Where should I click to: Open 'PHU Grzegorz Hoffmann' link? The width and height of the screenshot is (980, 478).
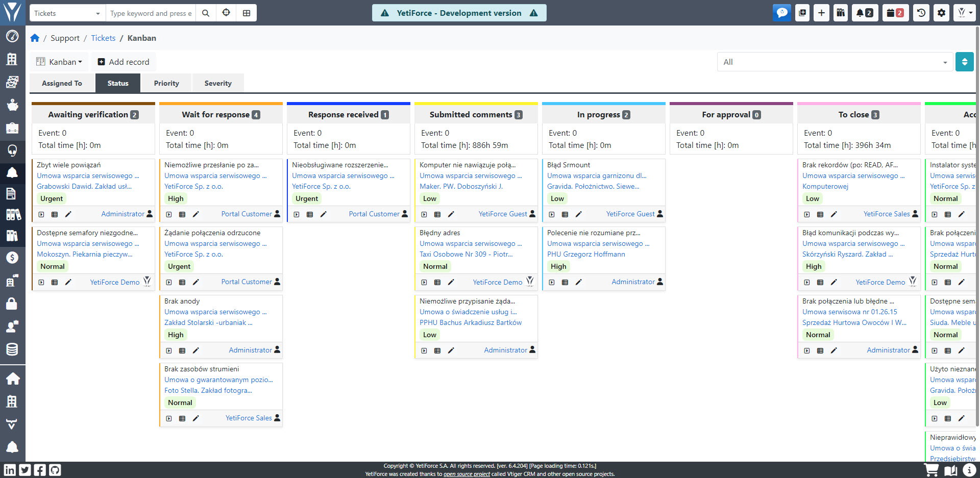pos(586,254)
